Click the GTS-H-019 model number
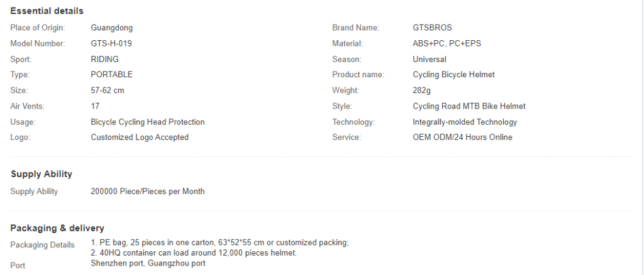The width and height of the screenshot is (644, 275). pyautogui.click(x=111, y=43)
